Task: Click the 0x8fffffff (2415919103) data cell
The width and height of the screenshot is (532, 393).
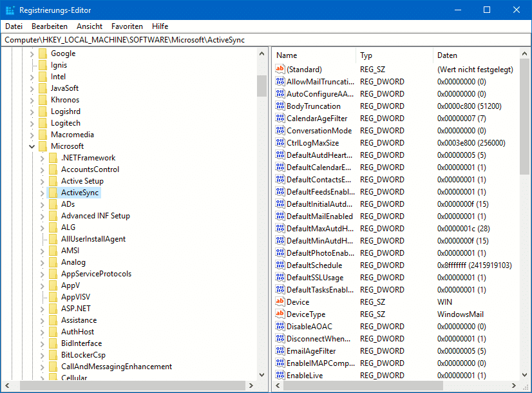Action: click(x=474, y=265)
